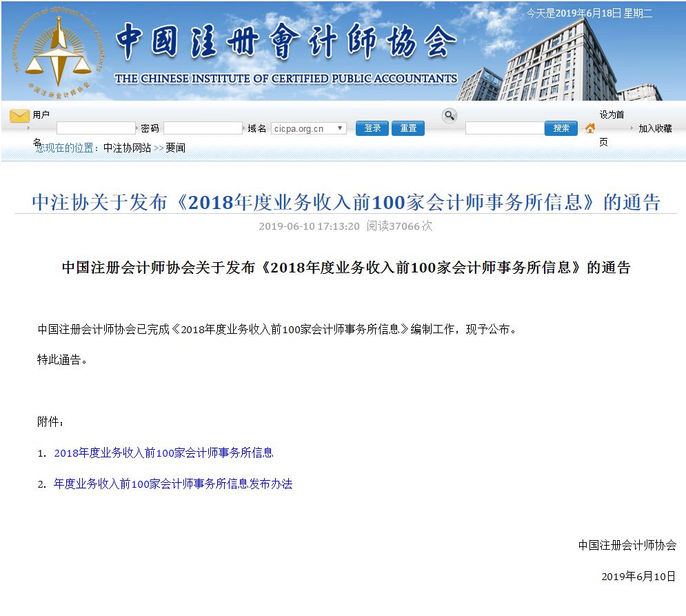Click the 中国注册會计师协会 banner title
The height and width of the screenshot is (616, 686).
pos(285,43)
